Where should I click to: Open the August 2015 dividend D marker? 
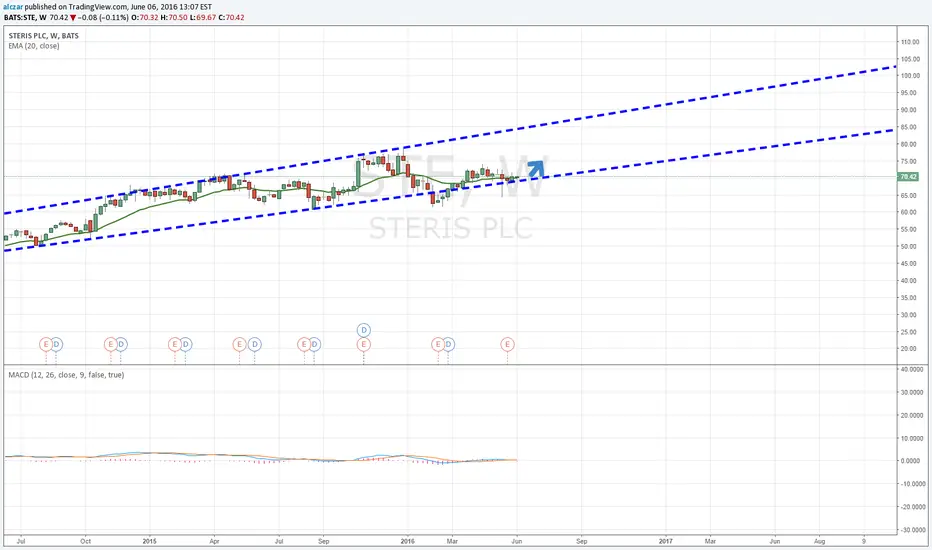(314, 344)
